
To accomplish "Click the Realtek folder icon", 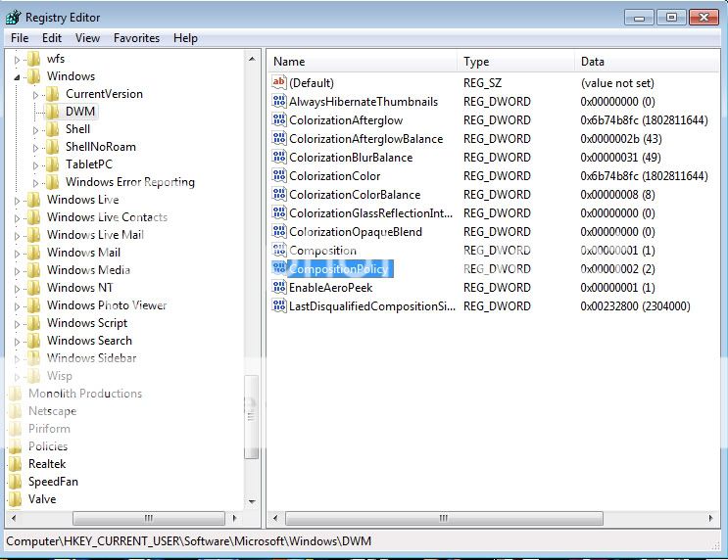I will pyautogui.click(x=15, y=464).
